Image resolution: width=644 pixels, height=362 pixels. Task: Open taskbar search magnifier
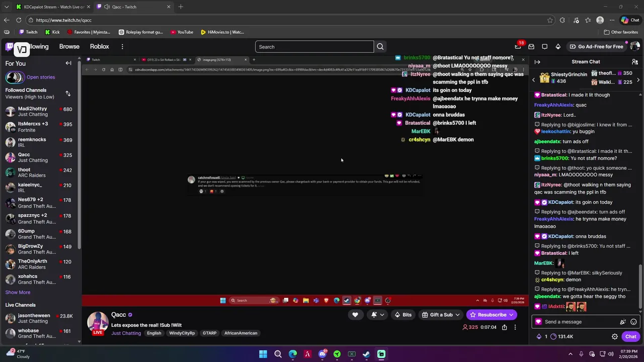coord(278,354)
